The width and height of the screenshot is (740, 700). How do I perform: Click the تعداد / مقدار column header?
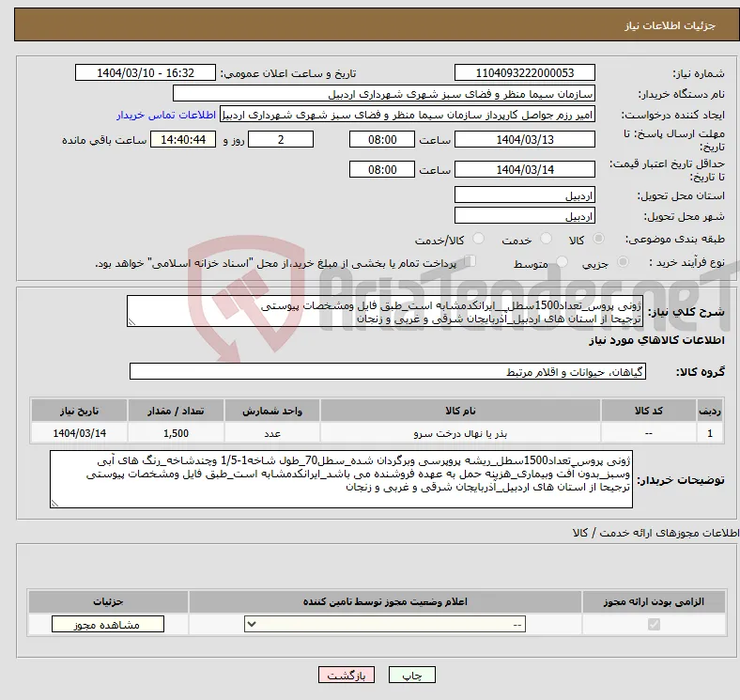tap(176, 411)
